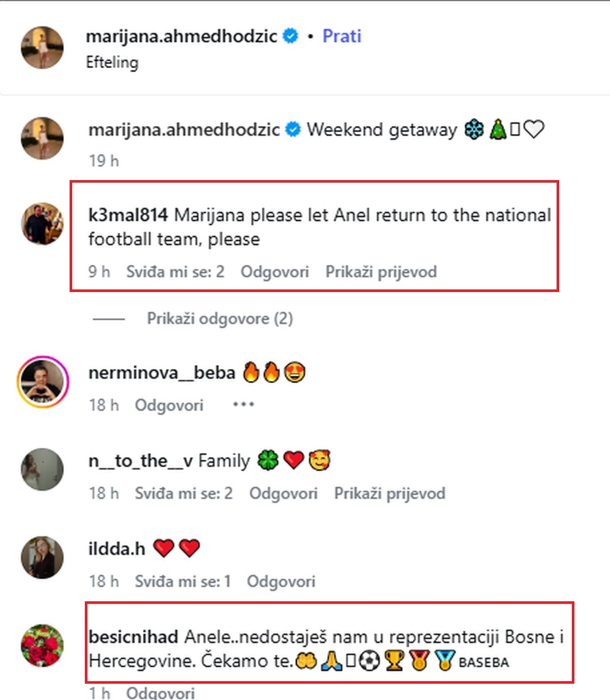Click the besicnihad username
Viewport: 610px width, 700px height.
(x=133, y=637)
